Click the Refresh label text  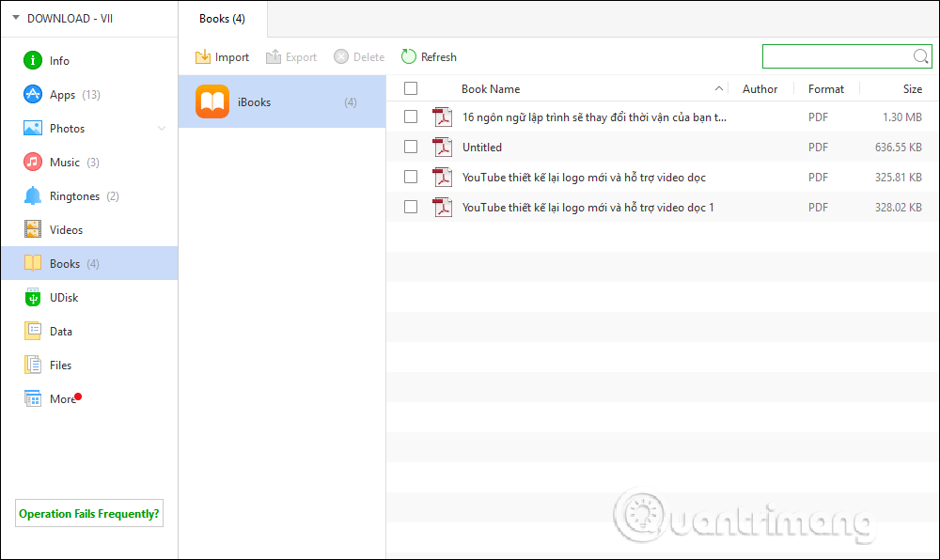439,57
